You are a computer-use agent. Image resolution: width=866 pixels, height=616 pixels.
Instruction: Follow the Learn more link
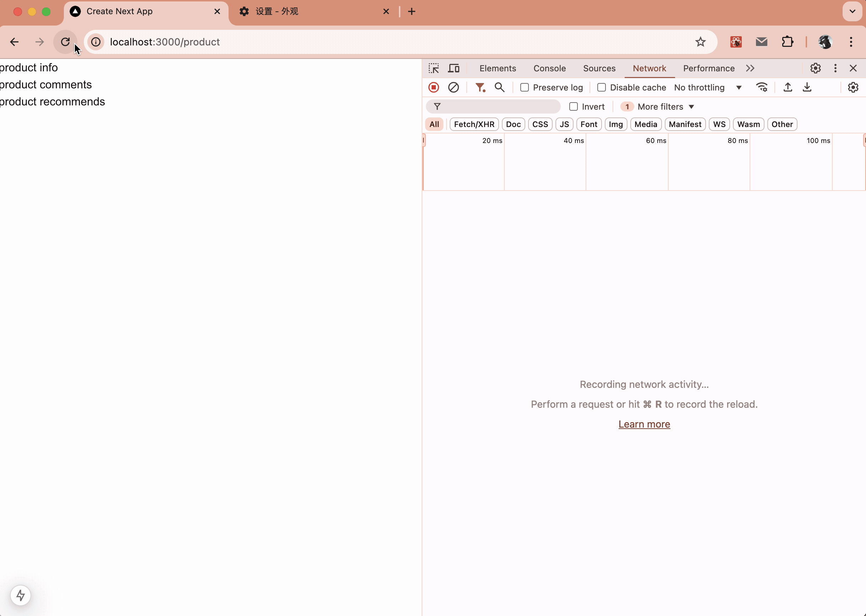644,424
